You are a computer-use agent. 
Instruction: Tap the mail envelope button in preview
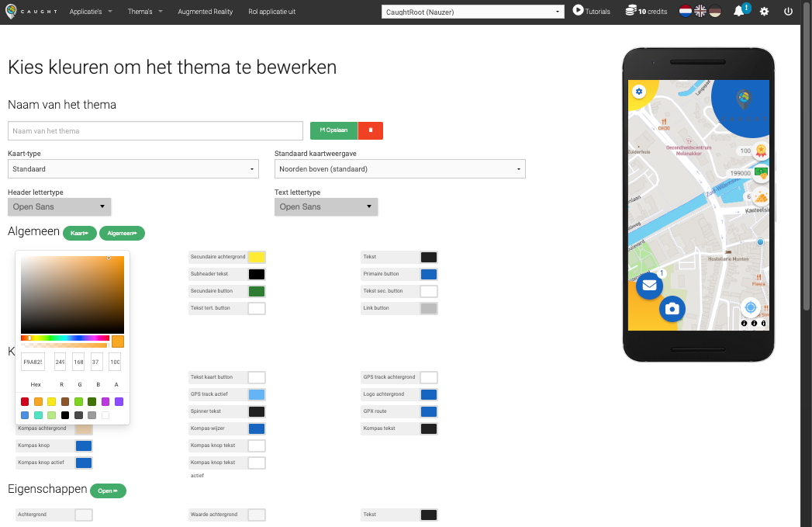point(649,286)
